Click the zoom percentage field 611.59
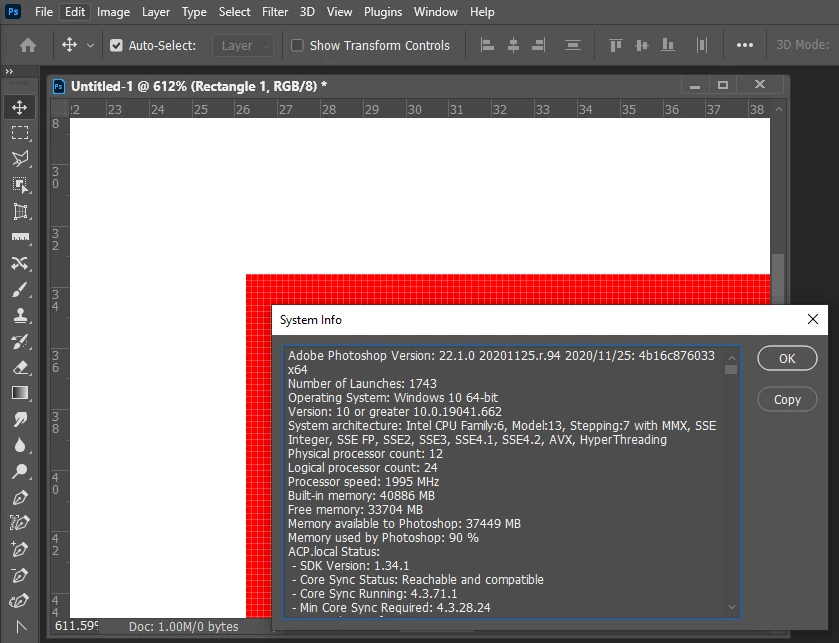839x643 pixels. [76, 625]
